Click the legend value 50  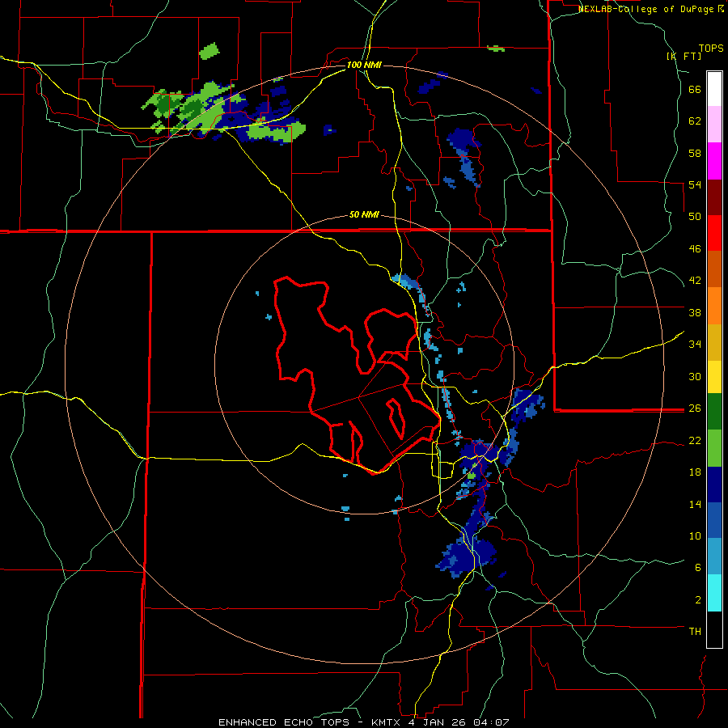pos(695,217)
